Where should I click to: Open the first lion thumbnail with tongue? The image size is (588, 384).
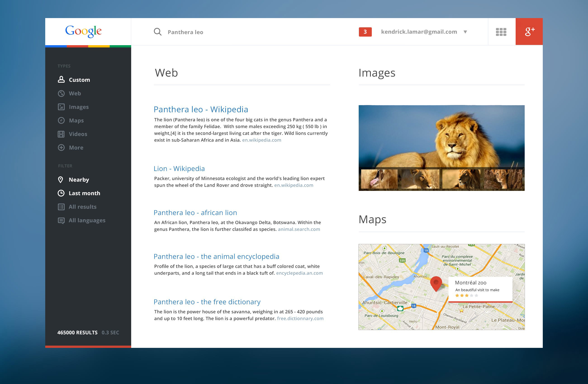point(379,179)
